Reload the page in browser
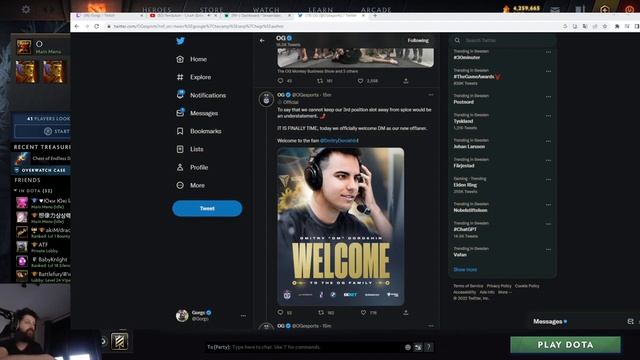The image size is (640, 360). coord(96,26)
